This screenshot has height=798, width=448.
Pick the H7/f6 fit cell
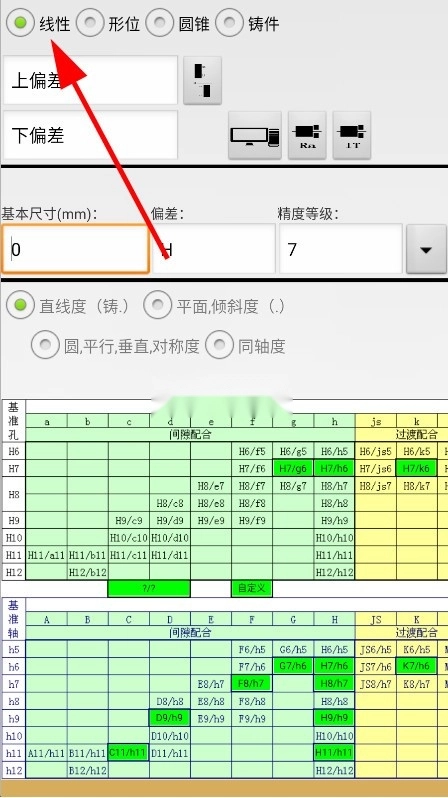[252, 468]
